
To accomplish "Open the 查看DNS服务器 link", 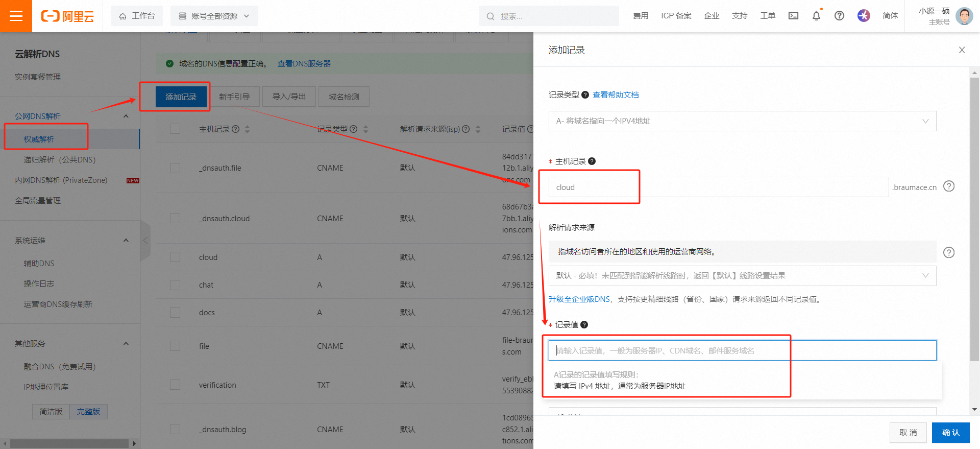I will click(304, 64).
